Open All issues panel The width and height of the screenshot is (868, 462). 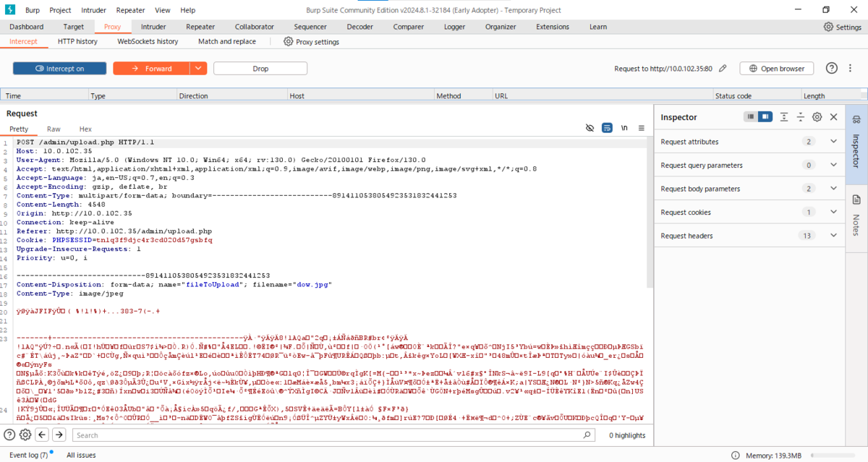(81, 455)
